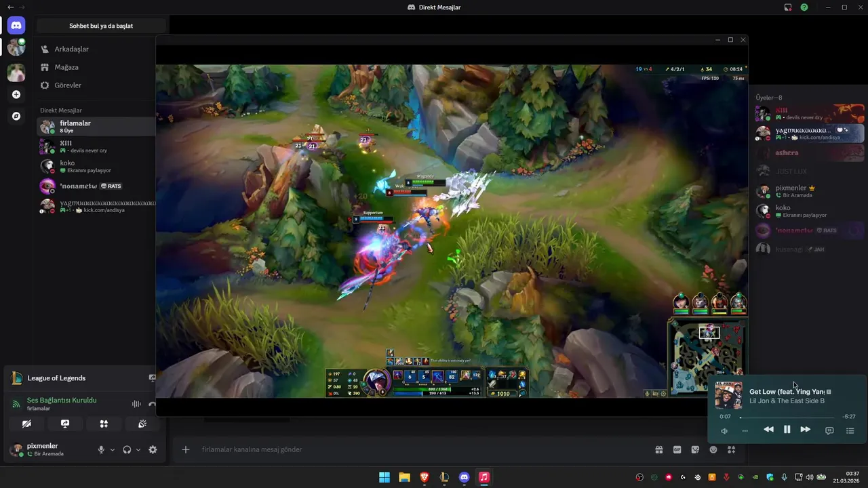Open DM with 'nonametw RATS
The height and width of the screenshot is (488, 868).
coord(96,186)
